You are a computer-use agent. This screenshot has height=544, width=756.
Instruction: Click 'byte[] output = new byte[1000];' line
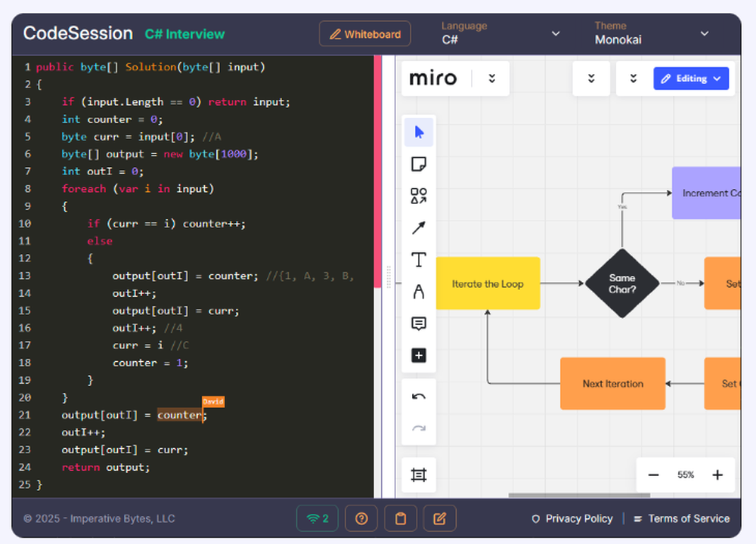[160, 153]
